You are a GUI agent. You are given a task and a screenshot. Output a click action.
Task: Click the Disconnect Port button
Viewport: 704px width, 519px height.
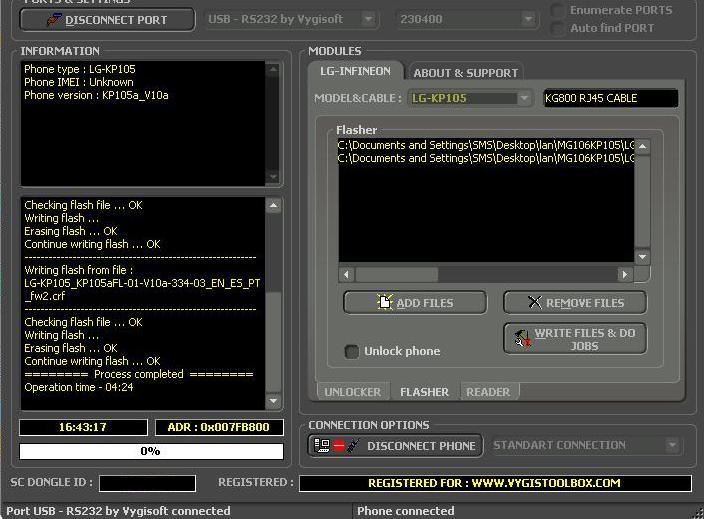[x=108, y=20]
